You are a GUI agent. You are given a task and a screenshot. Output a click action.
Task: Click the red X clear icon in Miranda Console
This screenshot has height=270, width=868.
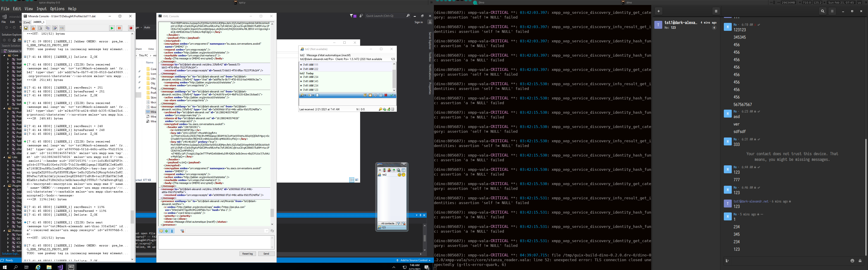[131, 28]
